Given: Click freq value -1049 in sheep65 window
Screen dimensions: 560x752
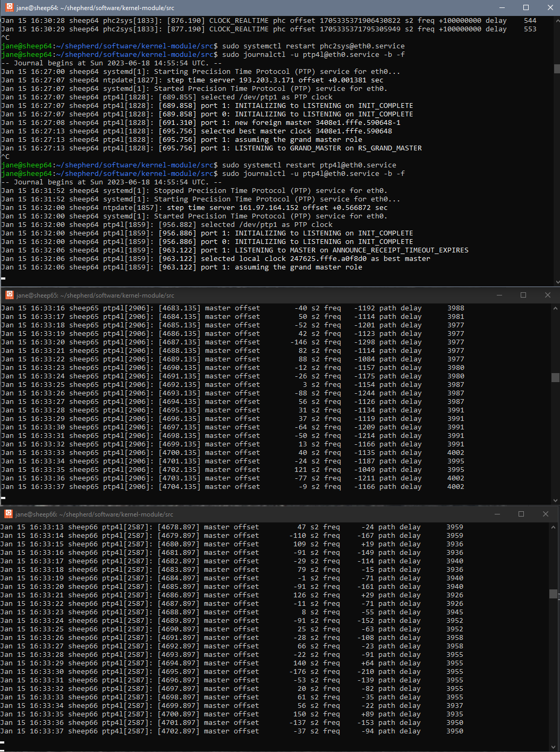Looking at the screenshot, I should click(364, 470).
